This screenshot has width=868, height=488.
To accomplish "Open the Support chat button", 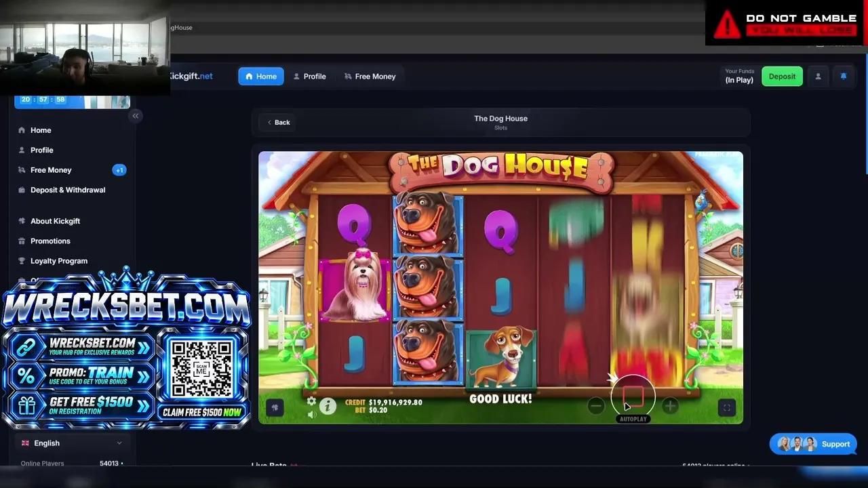I will [x=813, y=445].
